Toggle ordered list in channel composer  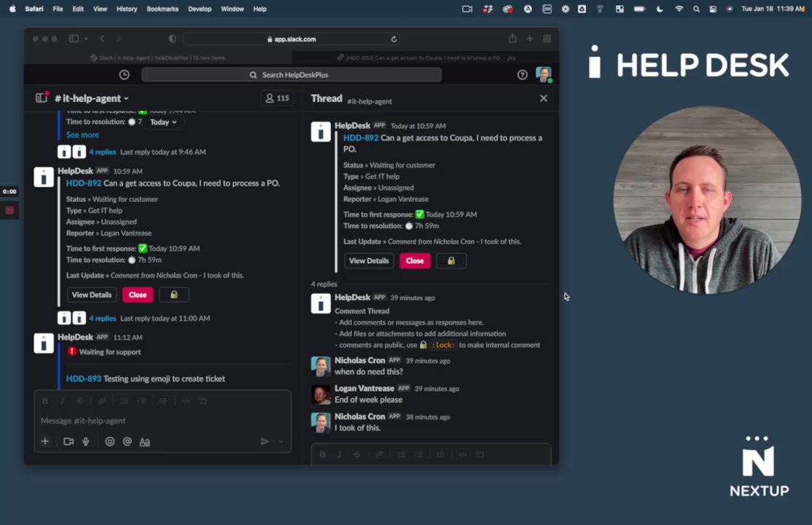(x=125, y=400)
